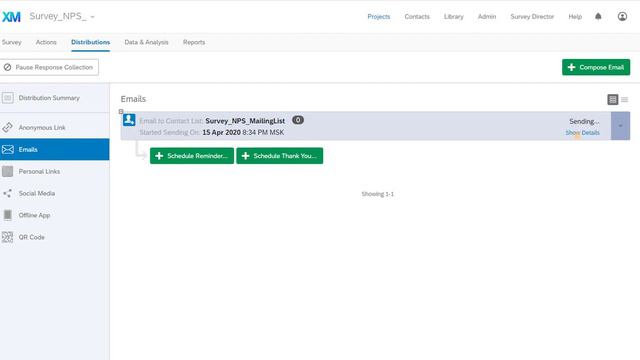
Task: Select Social Media in sidebar
Action: click(x=55, y=193)
